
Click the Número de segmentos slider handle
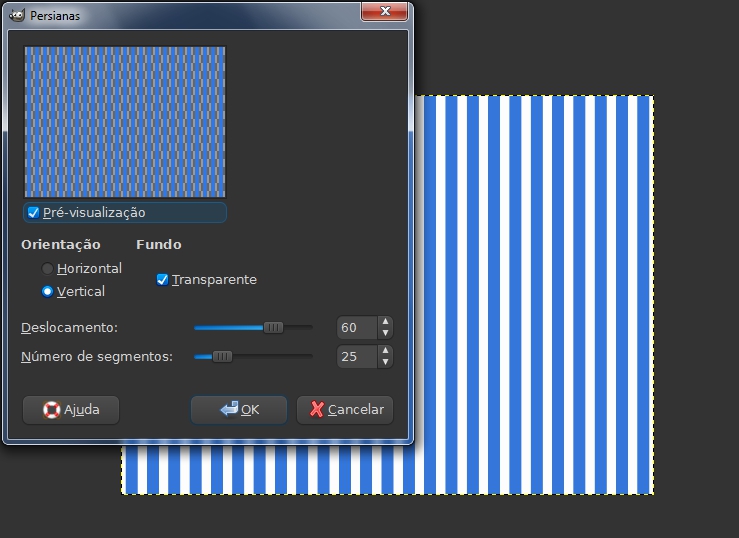(222, 357)
